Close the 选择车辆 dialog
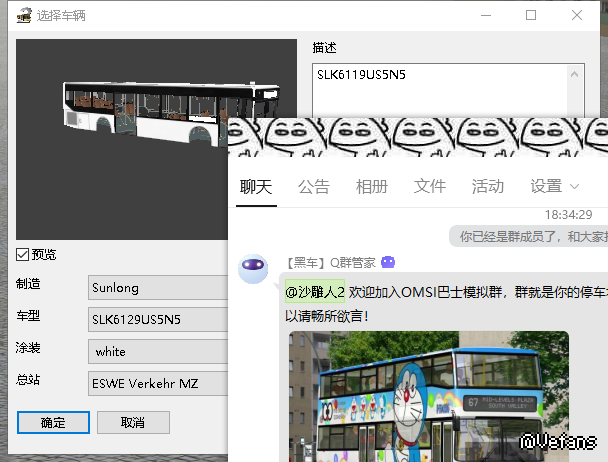 click(x=577, y=15)
